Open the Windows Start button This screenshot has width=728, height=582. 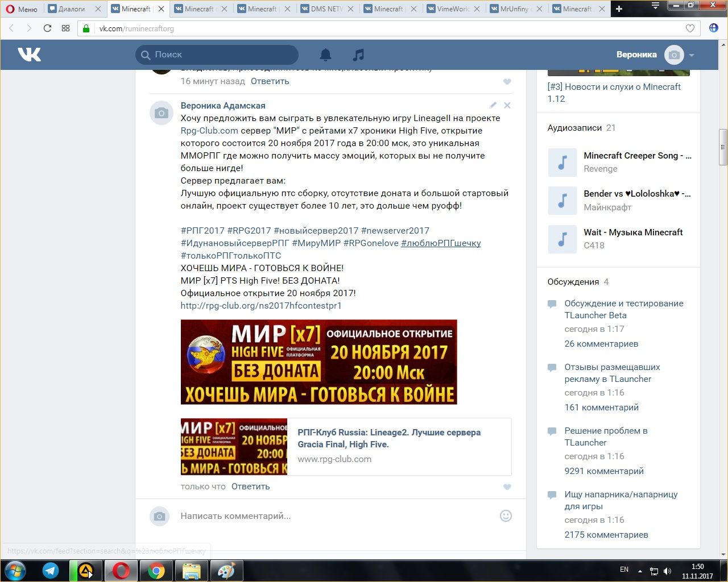click(15, 570)
